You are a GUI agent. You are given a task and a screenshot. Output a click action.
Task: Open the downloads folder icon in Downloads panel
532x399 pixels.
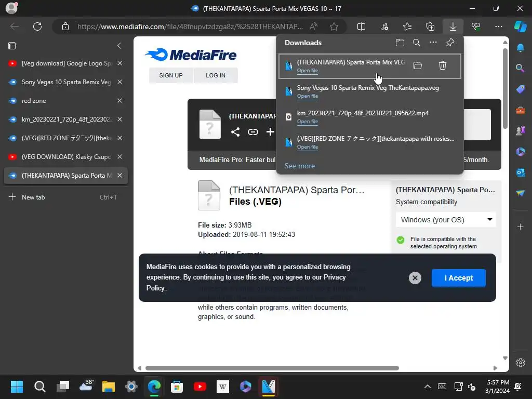pos(400,43)
